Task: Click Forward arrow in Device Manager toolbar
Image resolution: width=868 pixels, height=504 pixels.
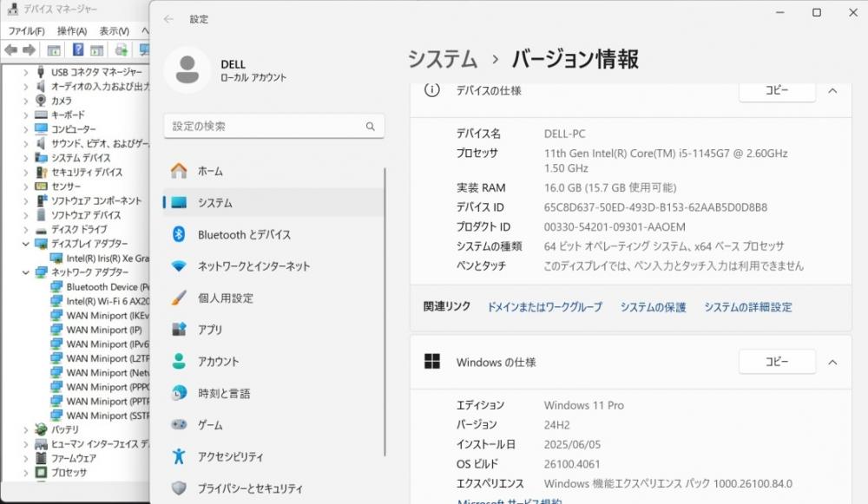Action: 29,50
